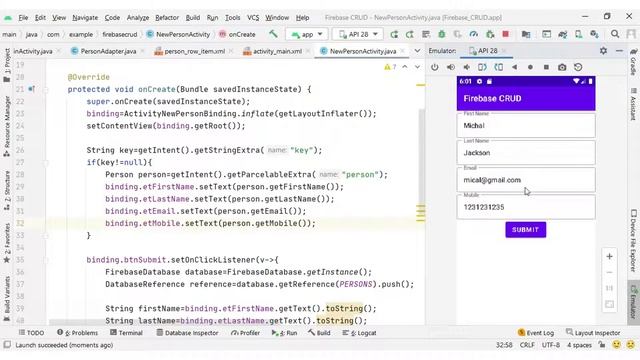Image resolution: width=640 pixels, height=360 pixels.
Task: Zoom in emulator with plus button
Action: click(x=609, y=256)
